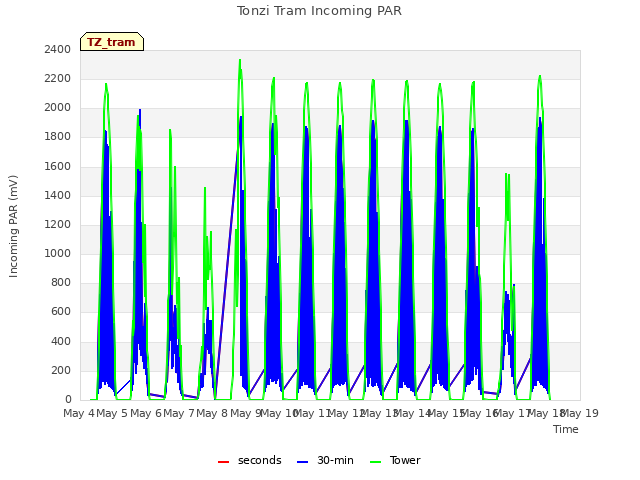The image size is (640, 480).
Task: Click the 'May 6' x-axis tick label
Action: pyautogui.click(x=146, y=413)
